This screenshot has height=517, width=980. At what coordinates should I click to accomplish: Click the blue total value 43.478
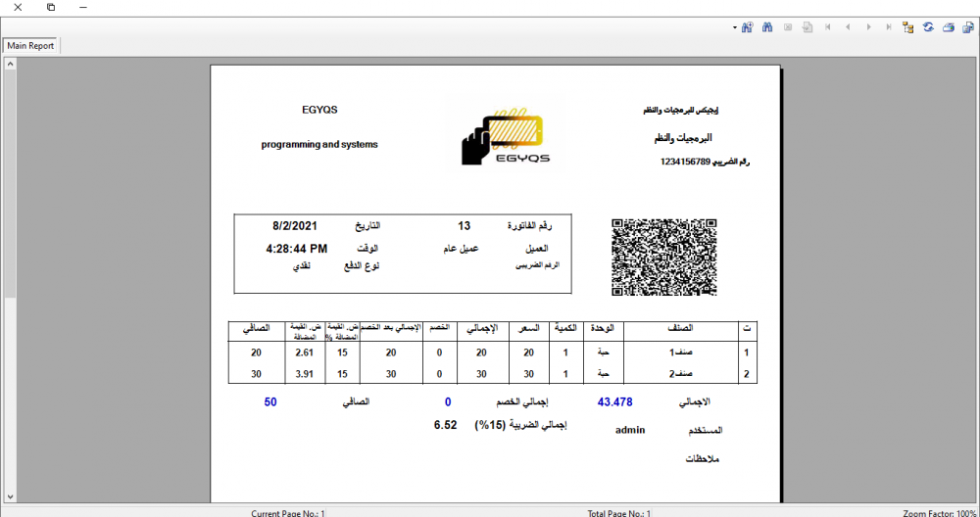615,402
